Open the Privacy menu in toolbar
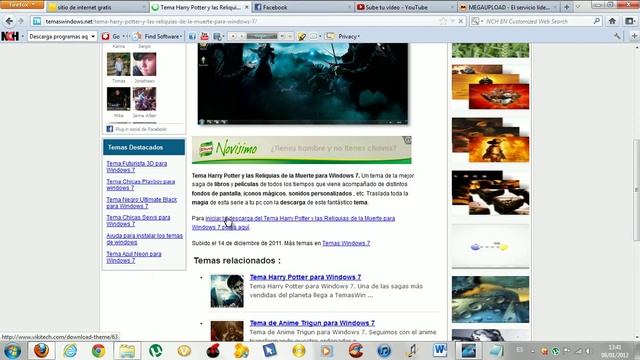Image resolution: width=640 pixels, height=360 pixels. click(x=349, y=36)
